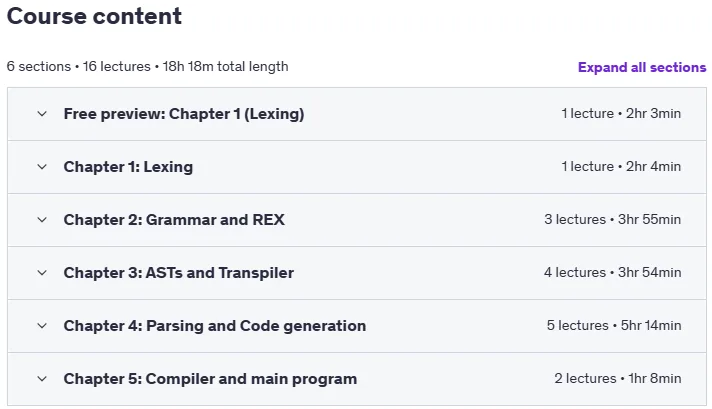Open Chapter 5: Compiler and main program

(210, 379)
